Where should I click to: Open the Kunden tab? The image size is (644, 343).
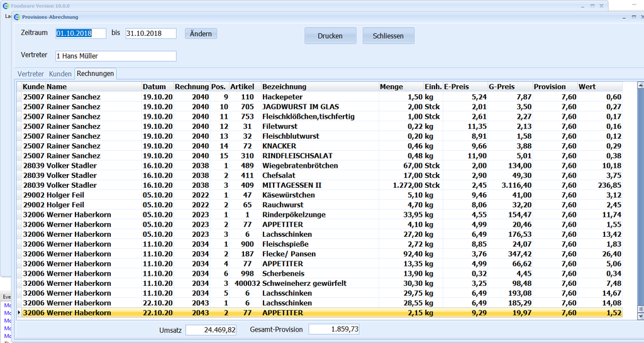click(x=60, y=74)
